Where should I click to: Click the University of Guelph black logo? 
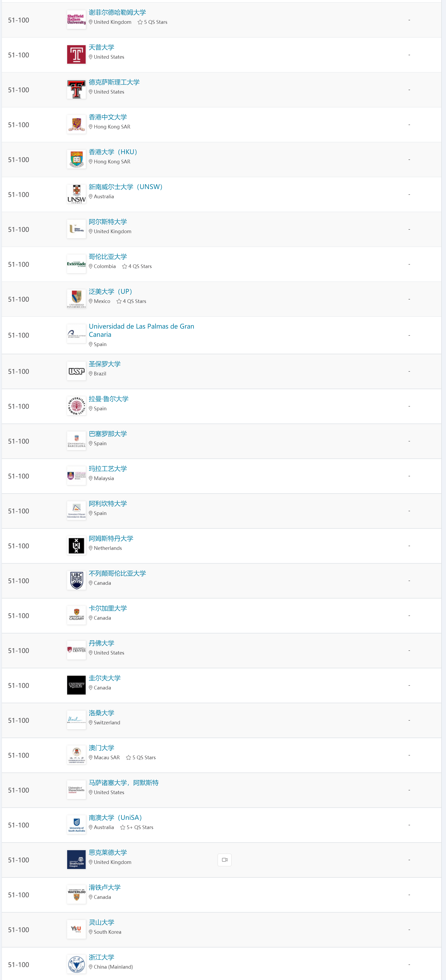click(x=76, y=685)
